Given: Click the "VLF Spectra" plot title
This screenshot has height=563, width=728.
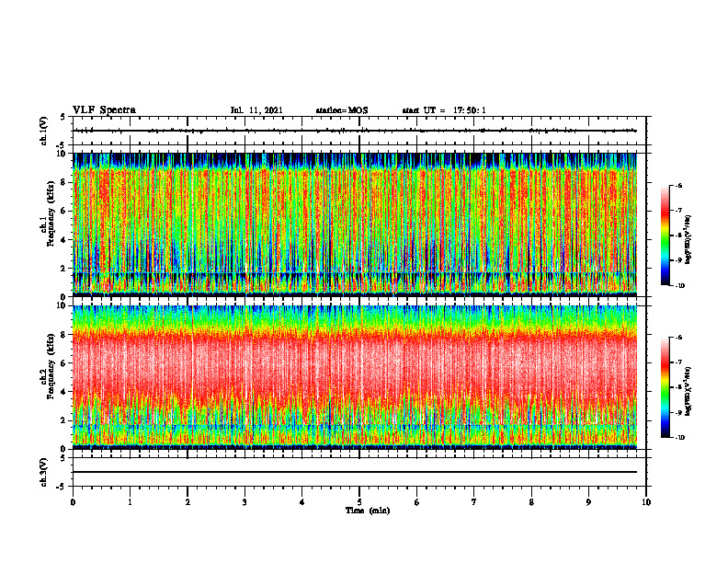Looking at the screenshot, I should (x=104, y=110).
